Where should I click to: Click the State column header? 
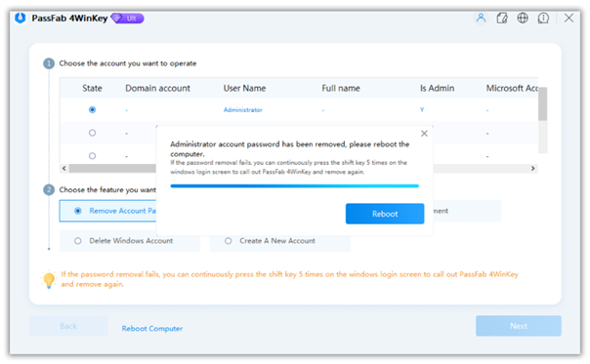pyautogui.click(x=92, y=88)
